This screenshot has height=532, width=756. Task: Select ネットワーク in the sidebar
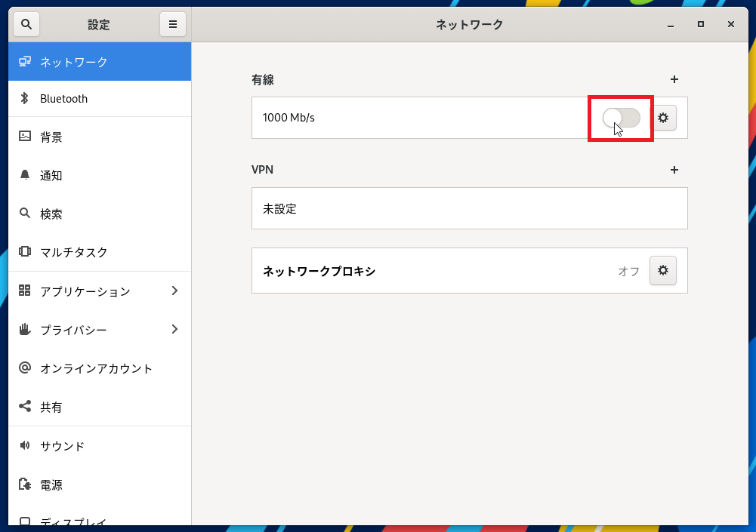73,62
